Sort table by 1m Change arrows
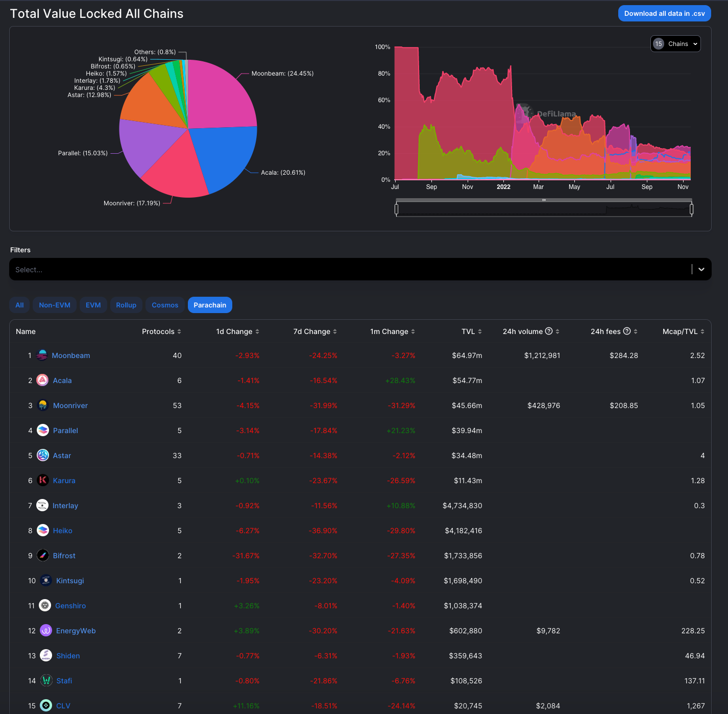728x714 pixels. pos(413,331)
